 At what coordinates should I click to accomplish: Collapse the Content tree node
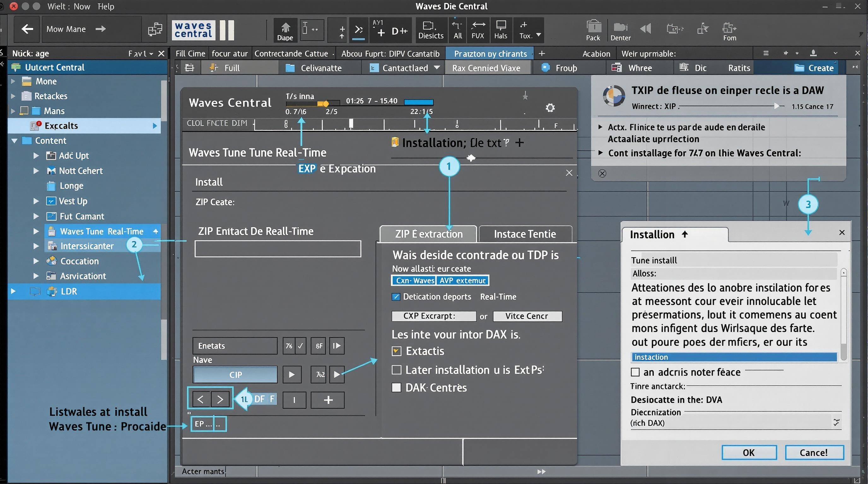(14, 140)
